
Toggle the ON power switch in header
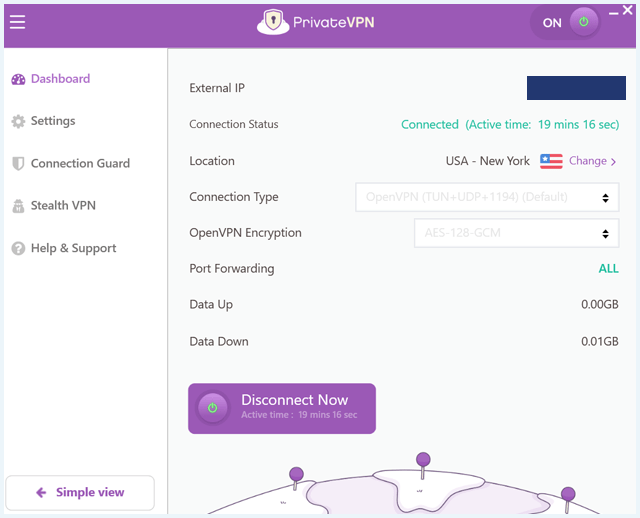[x=565, y=22]
